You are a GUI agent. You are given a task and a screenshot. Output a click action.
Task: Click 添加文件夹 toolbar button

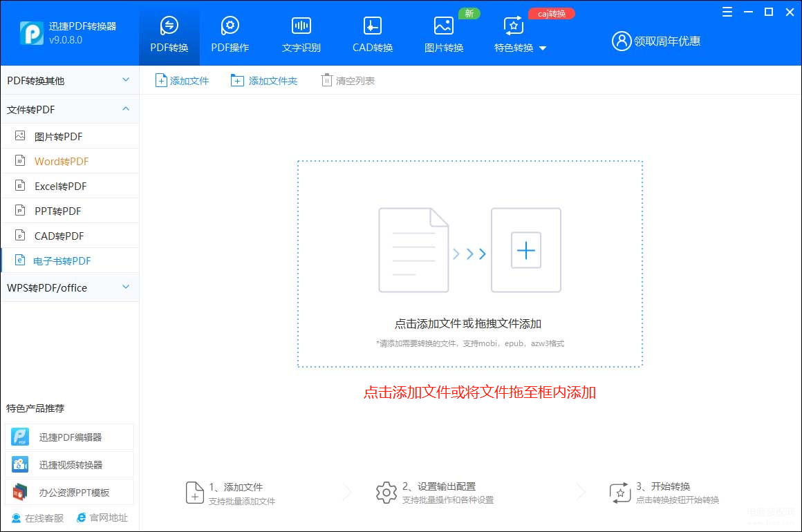[264, 80]
